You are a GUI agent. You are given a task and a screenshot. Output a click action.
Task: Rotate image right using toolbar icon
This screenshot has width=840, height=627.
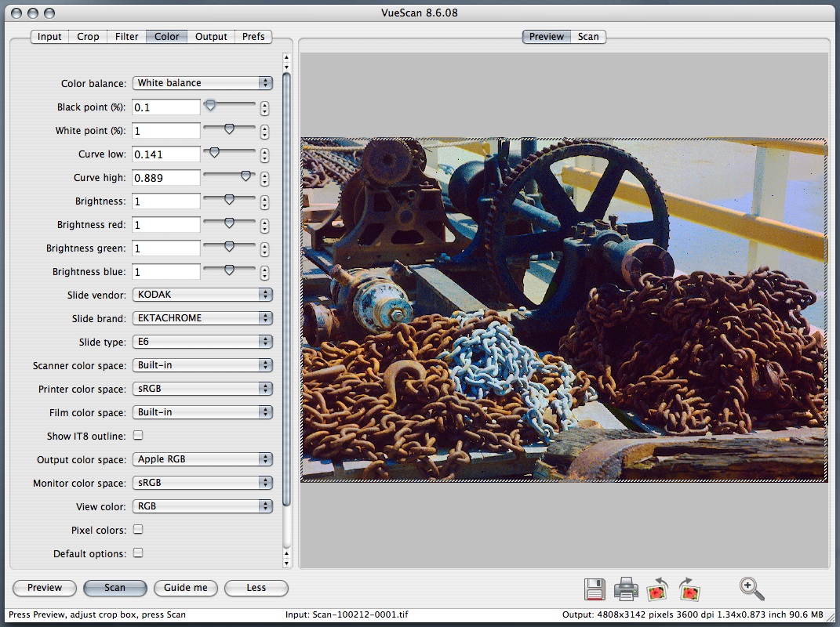(689, 589)
